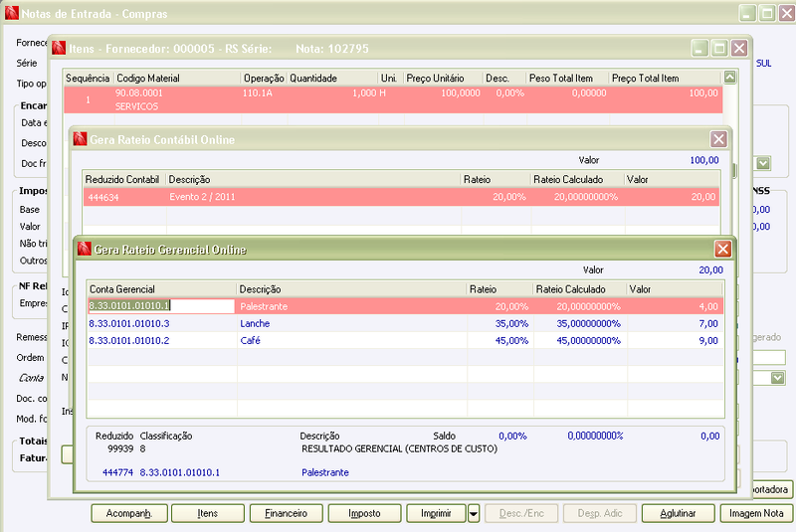The image size is (796, 532).
Task: Close the Gera Rateio Gerencial Online dialog
Action: tap(723, 249)
